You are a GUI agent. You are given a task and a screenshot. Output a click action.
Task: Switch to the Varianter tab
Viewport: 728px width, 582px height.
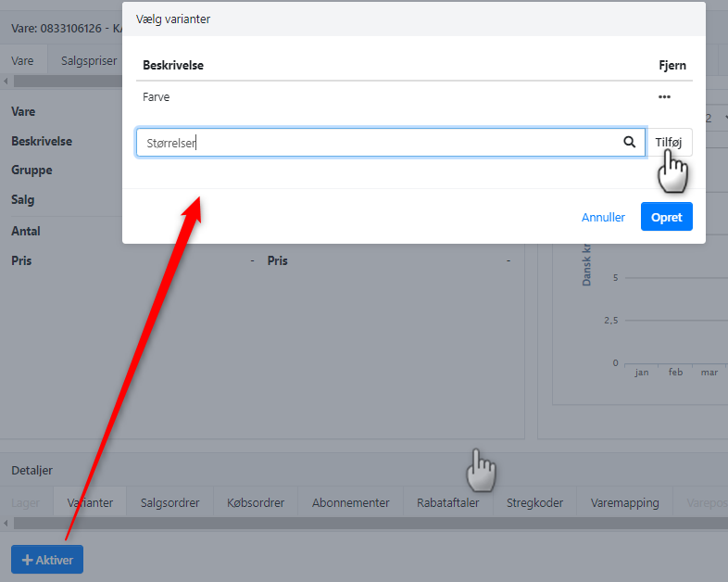pyautogui.click(x=90, y=502)
